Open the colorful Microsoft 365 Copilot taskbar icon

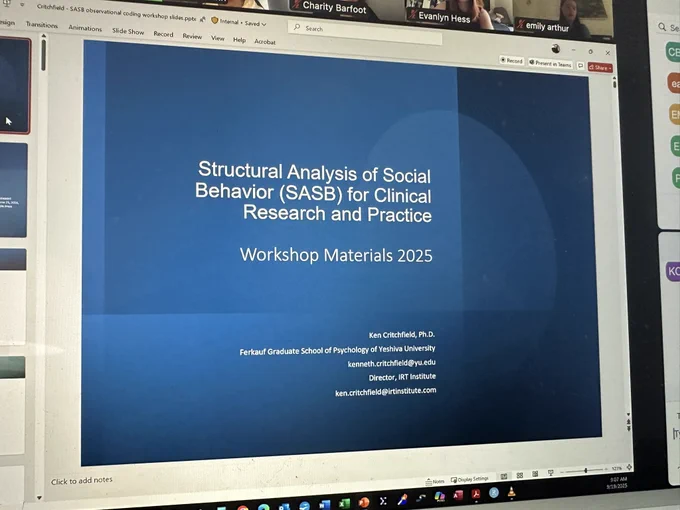click(x=440, y=497)
